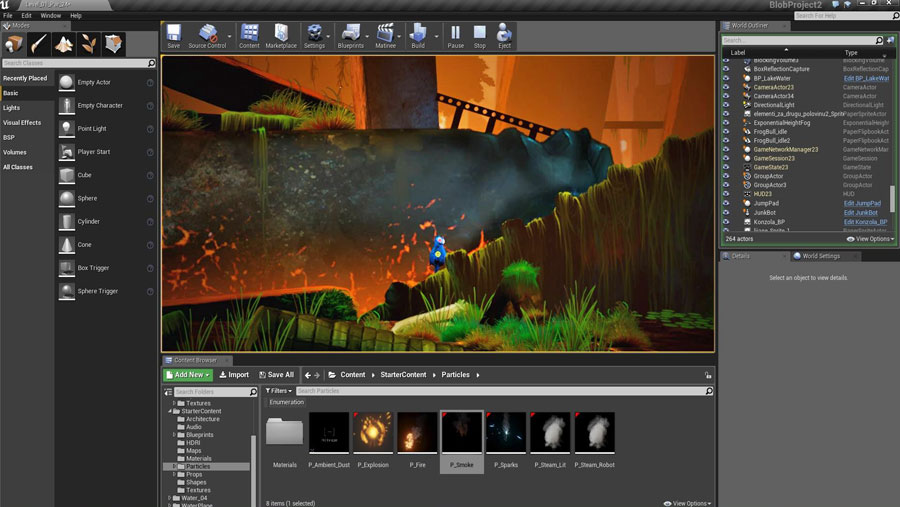This screenshot has height=507, width=900.
Task: Expand the Blueprints folder in tree
Action: coord(174,435)
